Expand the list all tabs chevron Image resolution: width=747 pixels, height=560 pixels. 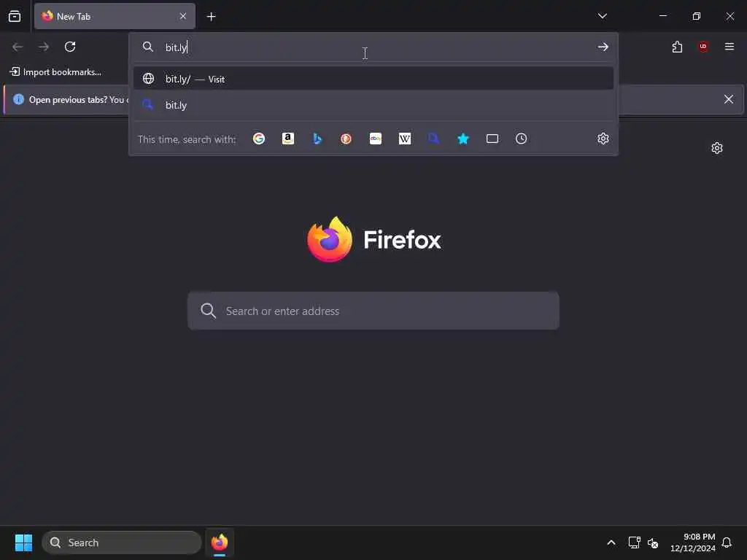602,16
